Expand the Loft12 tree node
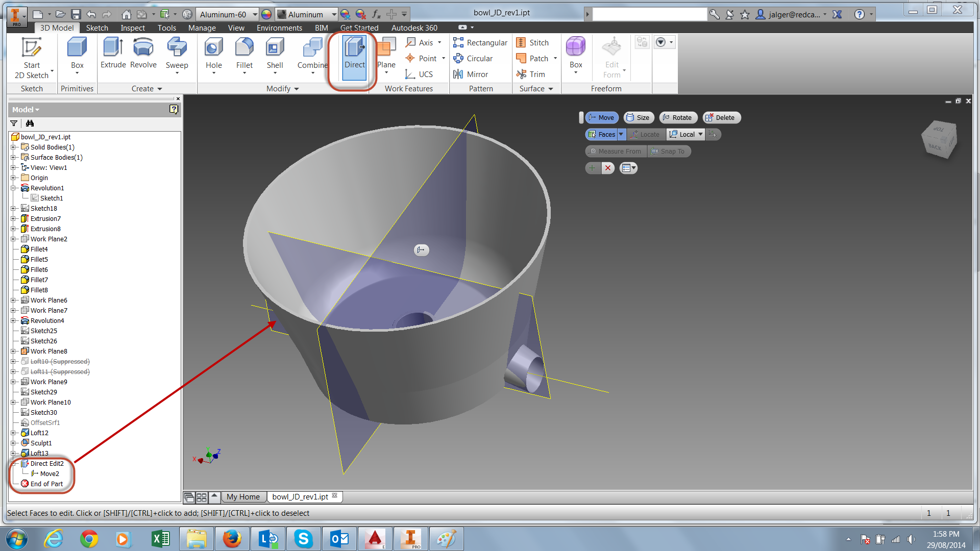The image size is (980, 551). [14, 433]
